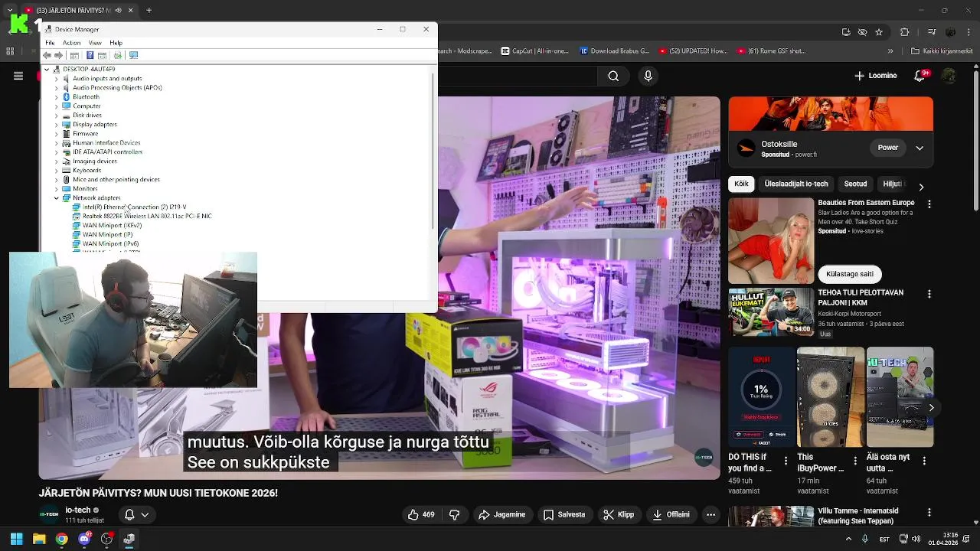Open the View menu in Device Manager
The height and width of the screenshot is (551, 980).
[95, 43]
